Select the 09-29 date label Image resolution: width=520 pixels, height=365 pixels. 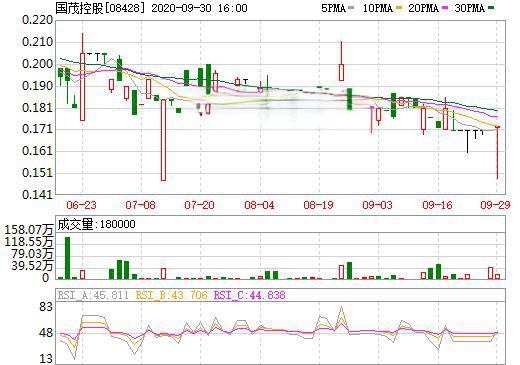pyautogui.click(x=495, y=205)
